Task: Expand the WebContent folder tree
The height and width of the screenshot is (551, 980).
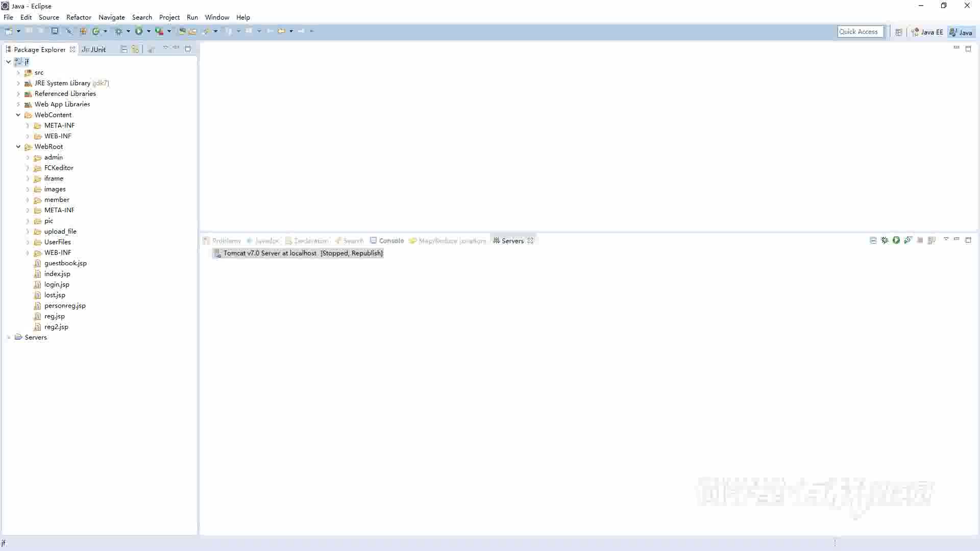Action: tap(18, 114)
